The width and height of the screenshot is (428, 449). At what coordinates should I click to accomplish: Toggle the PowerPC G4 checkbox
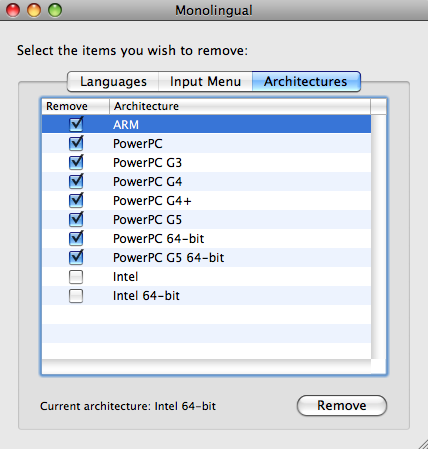click(76, 182)
